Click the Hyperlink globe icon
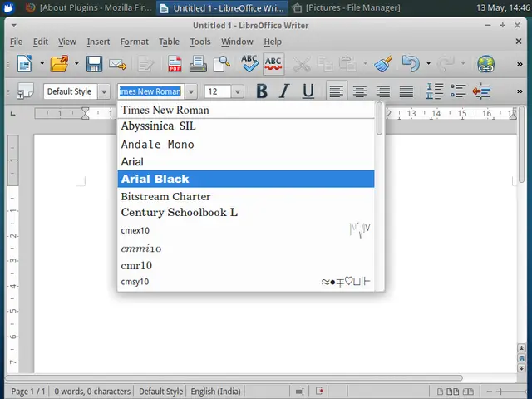 pyautogui.click(x=485, y=64)
